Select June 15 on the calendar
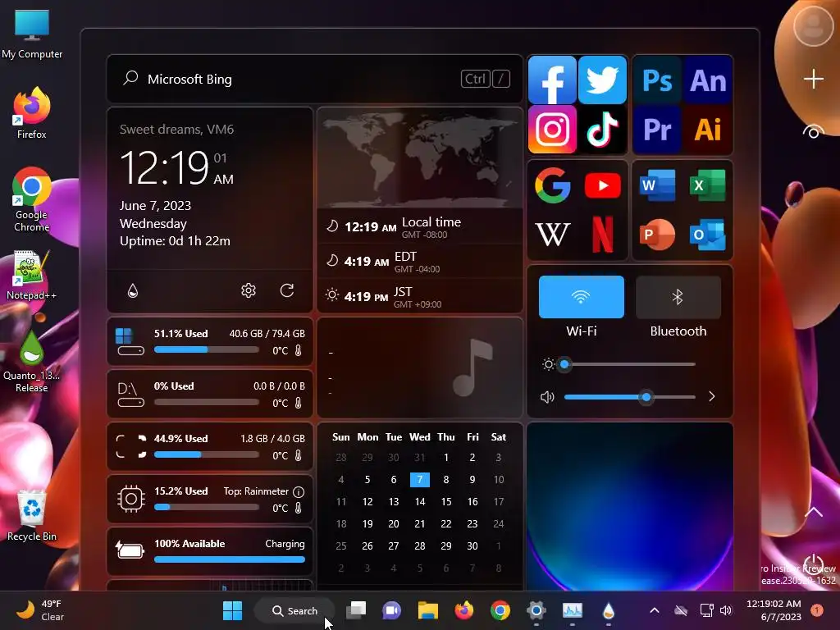Viewport: 840px width, 630px height. 445,501
